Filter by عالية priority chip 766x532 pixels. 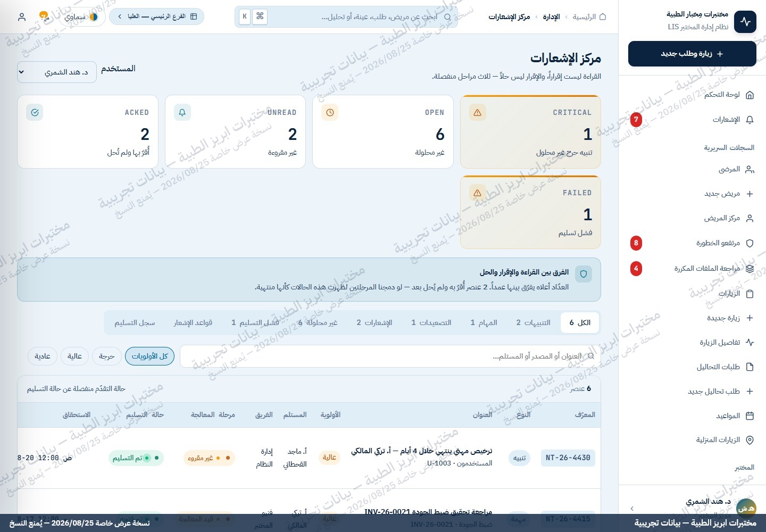click(x=74, y=356)
